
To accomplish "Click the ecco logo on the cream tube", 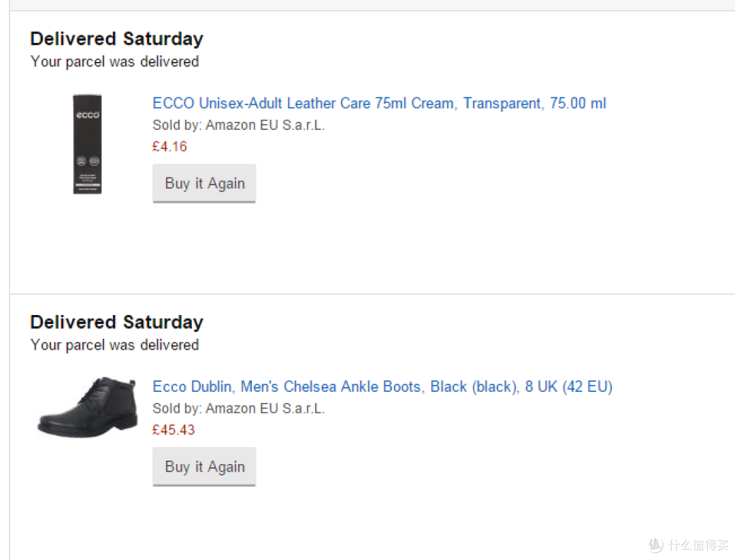I will [x=88, y=115].
